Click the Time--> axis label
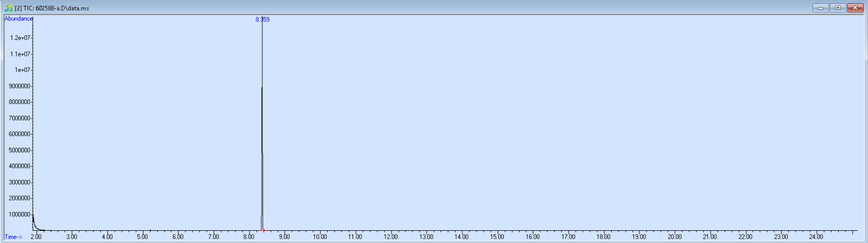This screenshot has width=868, height=243. pyautogui.click(x=13, y=237)
